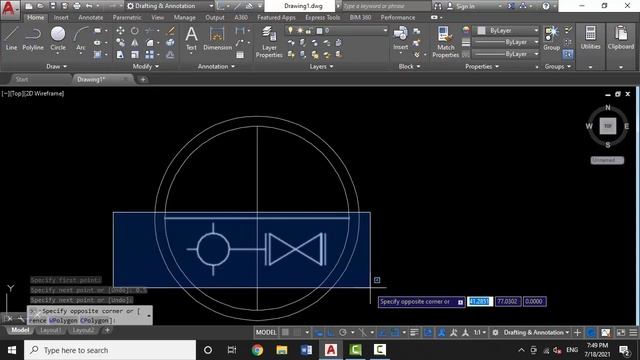
Task: Click the Mirror tool in Modify panel
Action: pyautogui.click(x=135, y=42)
